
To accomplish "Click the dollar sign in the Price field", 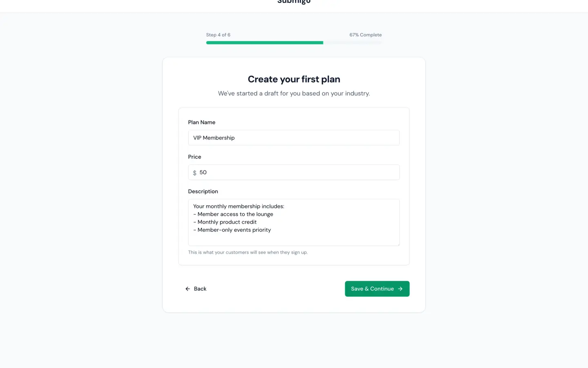I will click(x=194, y=173).
